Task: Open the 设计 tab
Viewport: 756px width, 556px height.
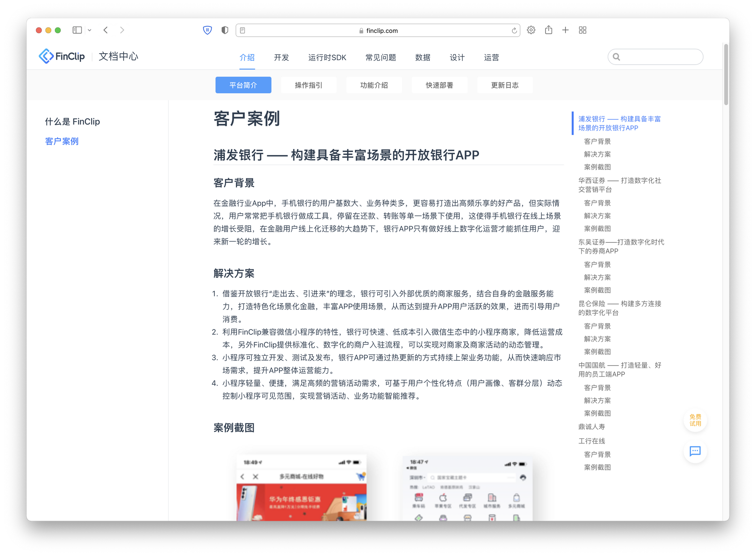Action: 457,57
